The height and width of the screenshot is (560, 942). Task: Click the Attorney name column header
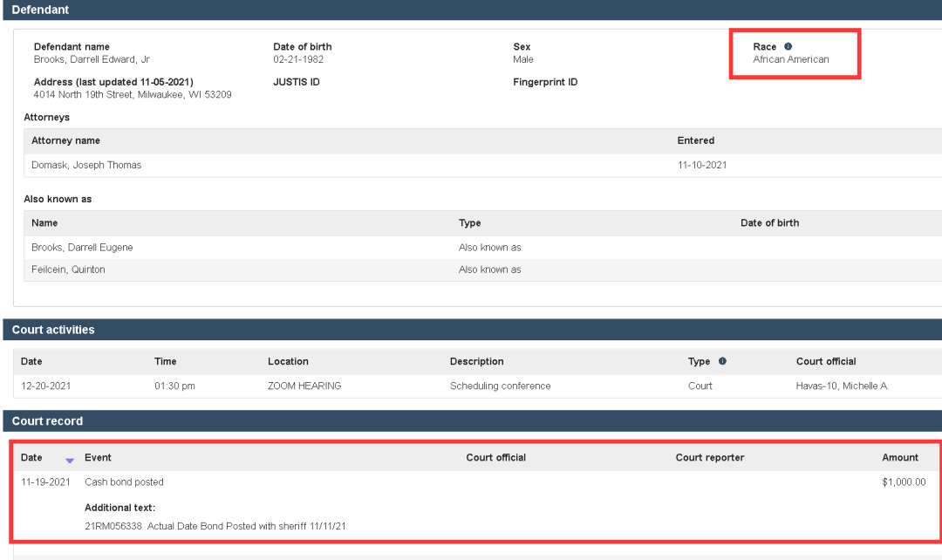[65, 140]
